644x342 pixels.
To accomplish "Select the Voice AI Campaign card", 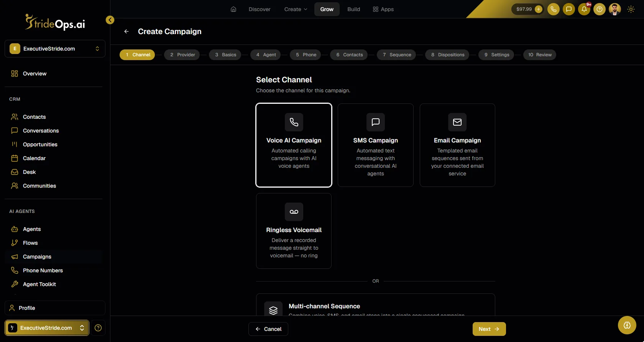I will click(x=294, y=145).
